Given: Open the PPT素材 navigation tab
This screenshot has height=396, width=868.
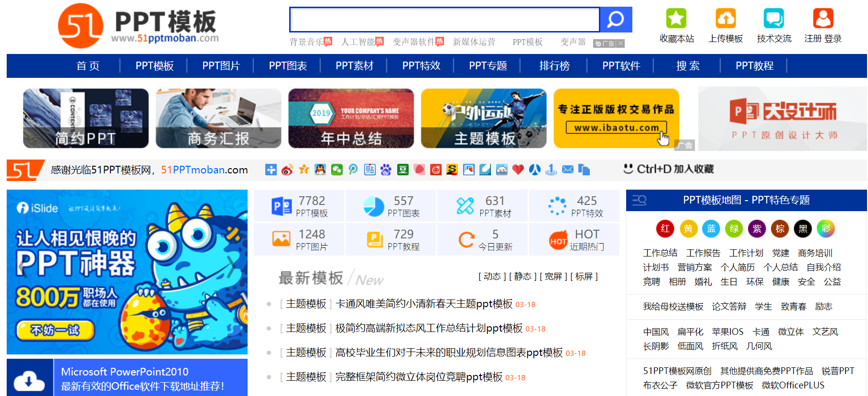Looking at the screenshot, I should click(354, 66).
